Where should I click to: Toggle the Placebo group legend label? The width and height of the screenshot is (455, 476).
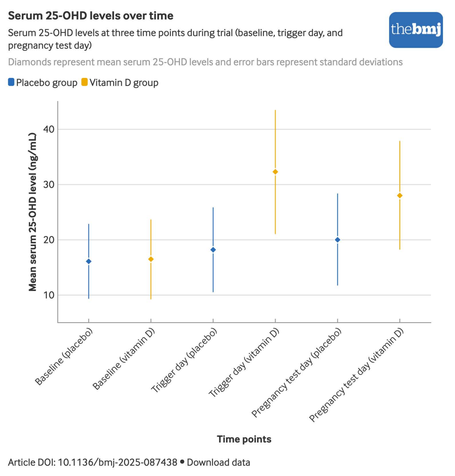click(x=47, y=83)
